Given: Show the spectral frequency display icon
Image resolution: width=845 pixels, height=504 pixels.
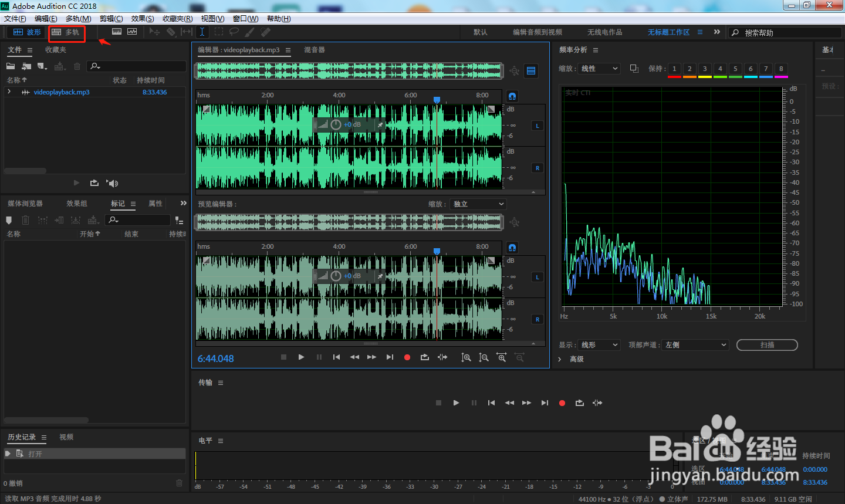Looking at the screenshot, I should click(117, 32).
